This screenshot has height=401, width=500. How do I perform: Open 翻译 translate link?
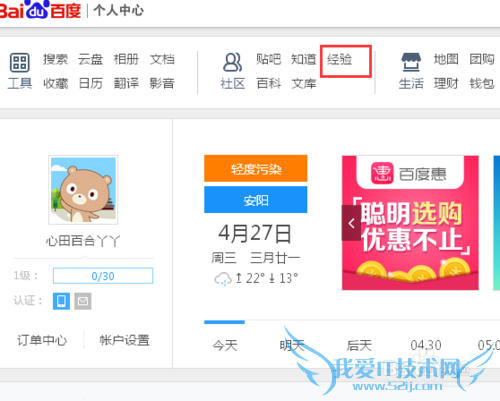[126, 83]
